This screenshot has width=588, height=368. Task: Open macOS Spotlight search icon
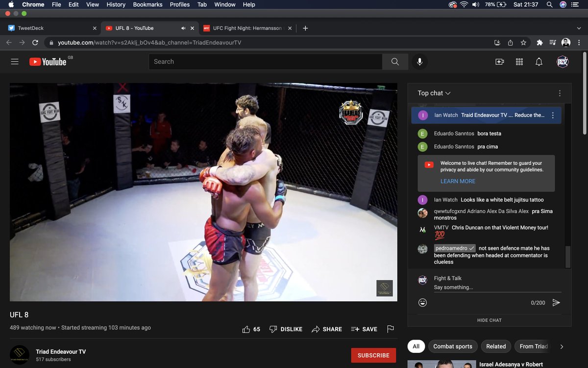pos(549,4)
